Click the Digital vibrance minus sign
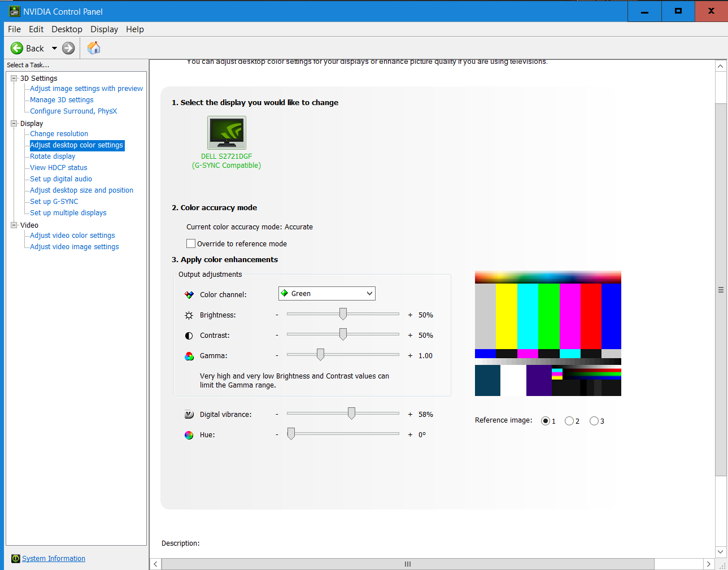This screenshot has width=728, height=570. click(277, 415)
